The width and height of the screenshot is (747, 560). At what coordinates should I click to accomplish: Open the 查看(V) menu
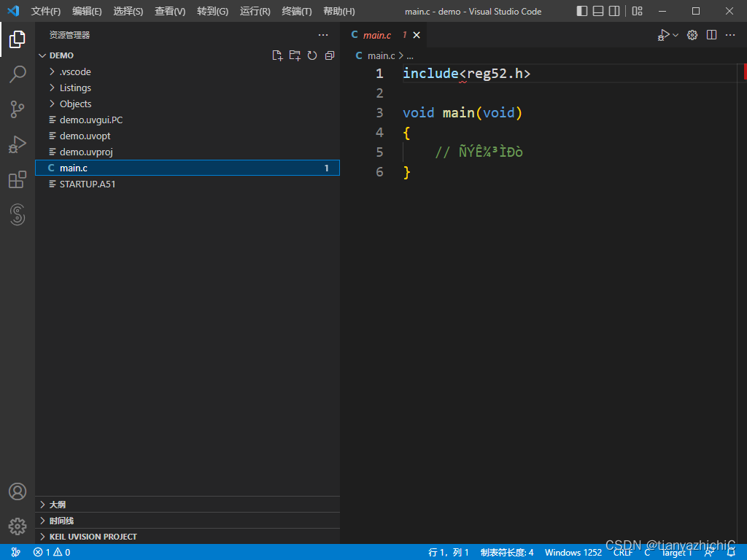pyautogui.click(x=170, y=11)
